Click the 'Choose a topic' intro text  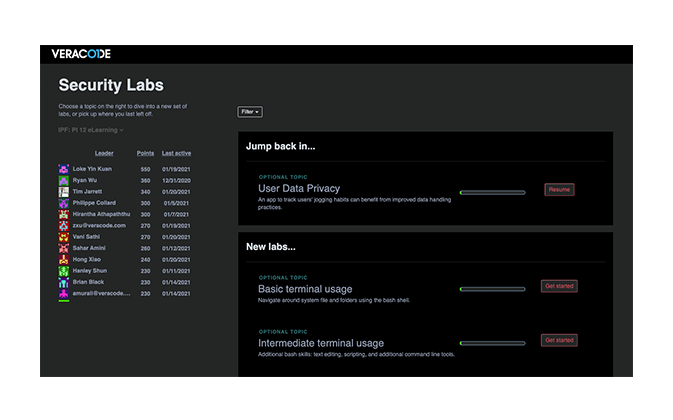[123, 110]
